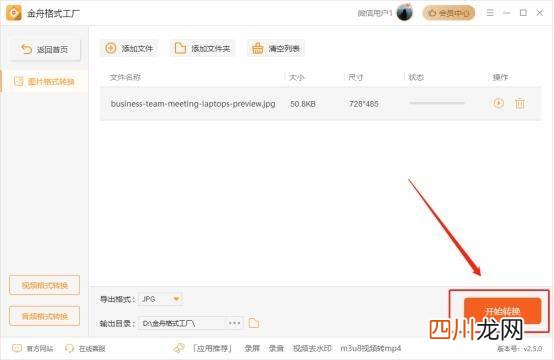Click the 文件名称 column header
Image resolution: width=554 pixels, height=360 pixels.
(125, 77)
